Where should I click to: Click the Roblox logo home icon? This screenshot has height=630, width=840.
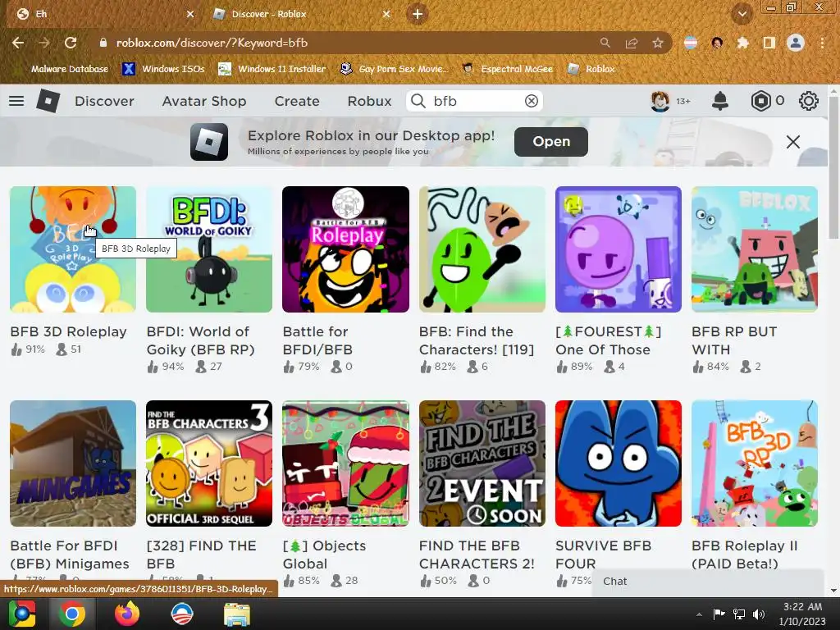[48, 101]
